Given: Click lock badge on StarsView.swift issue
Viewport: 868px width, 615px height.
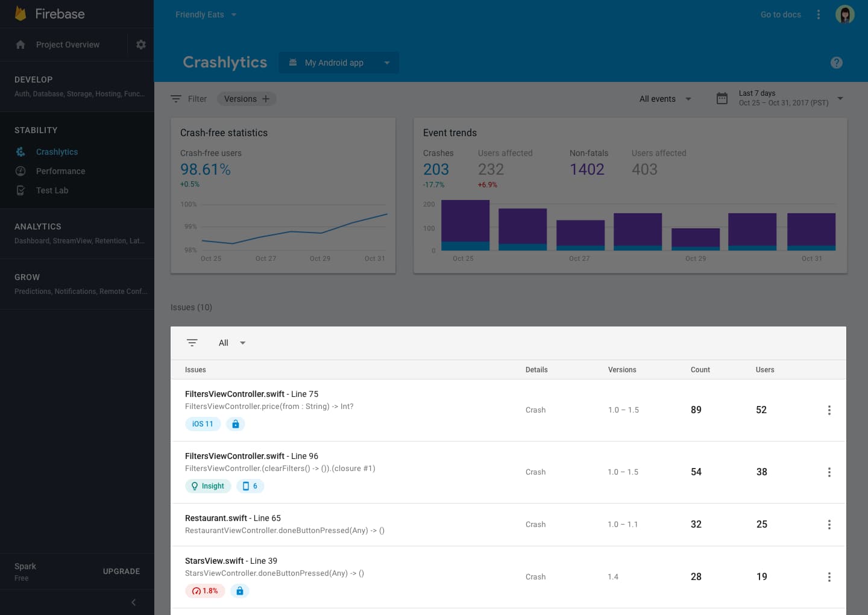Looking at the screenshot, I should [240, 591].
